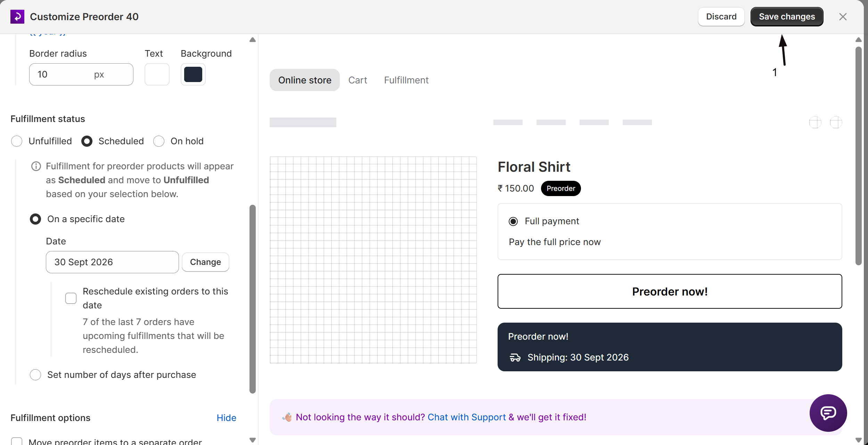Click the left sidebar scroll down arrow
868x445 pixels.
pyautogui.click(x=253, y=440)
